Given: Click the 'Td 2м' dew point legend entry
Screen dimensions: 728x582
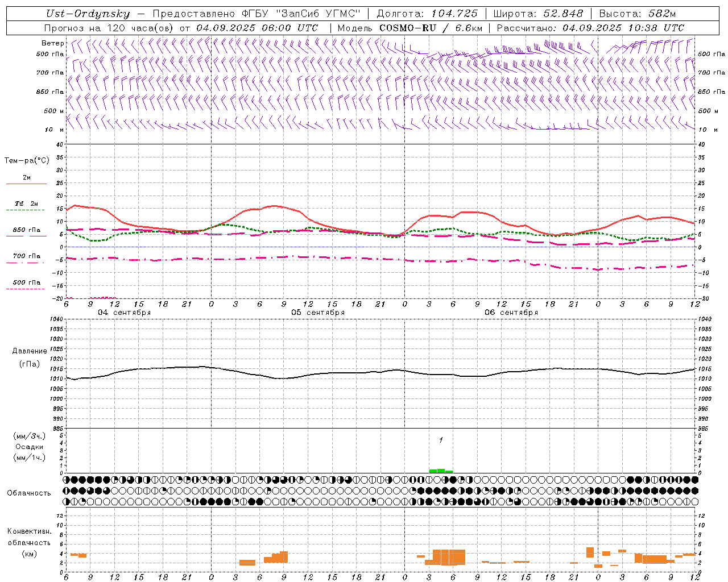Looking at the screenshot, I should tap(27, 203).
